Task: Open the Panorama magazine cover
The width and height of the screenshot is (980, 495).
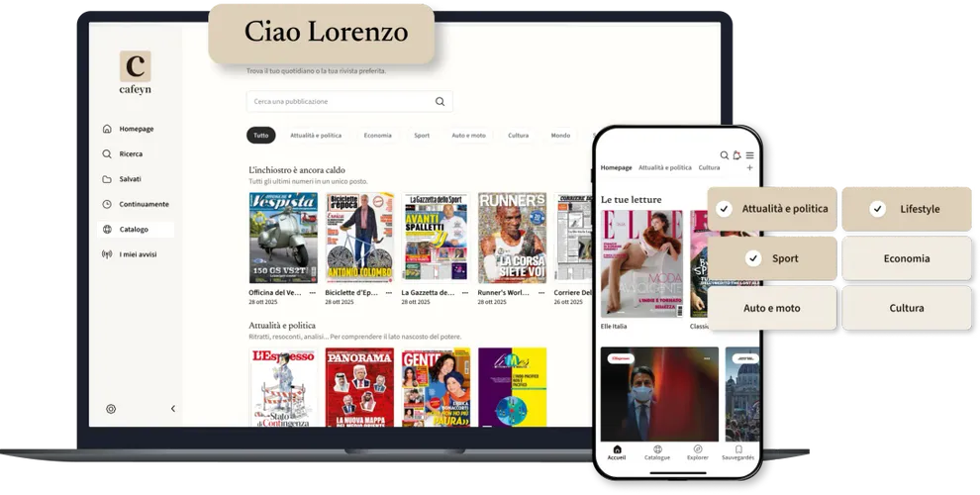Action: [359, 387]
